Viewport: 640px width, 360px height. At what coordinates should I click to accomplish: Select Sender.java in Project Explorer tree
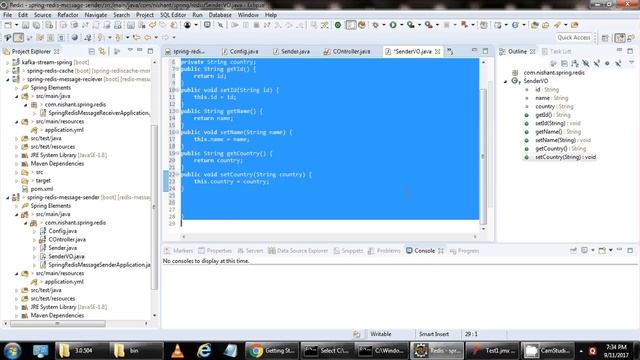point(62,248)
